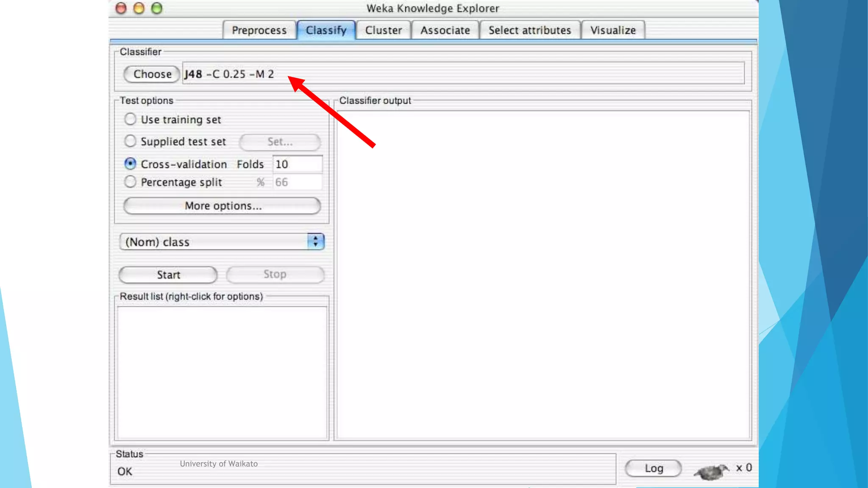Screen dimensions: 868x488
Task: Click the Log button
Action: pyautogui.click(x=653, y=468)
